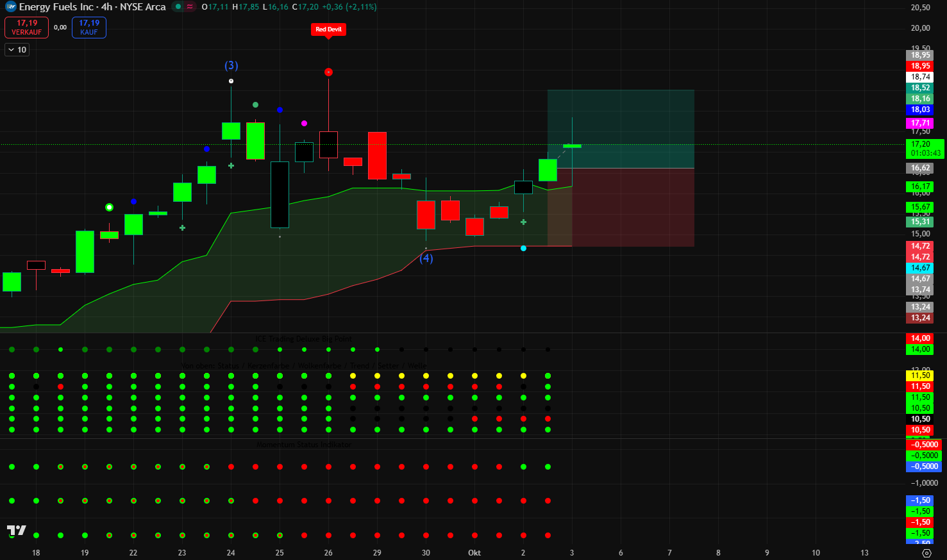Click the TradingView logo in bottom corner
Image resolution: width=947 pixels, height=560 pixels.
pos(17,530)
